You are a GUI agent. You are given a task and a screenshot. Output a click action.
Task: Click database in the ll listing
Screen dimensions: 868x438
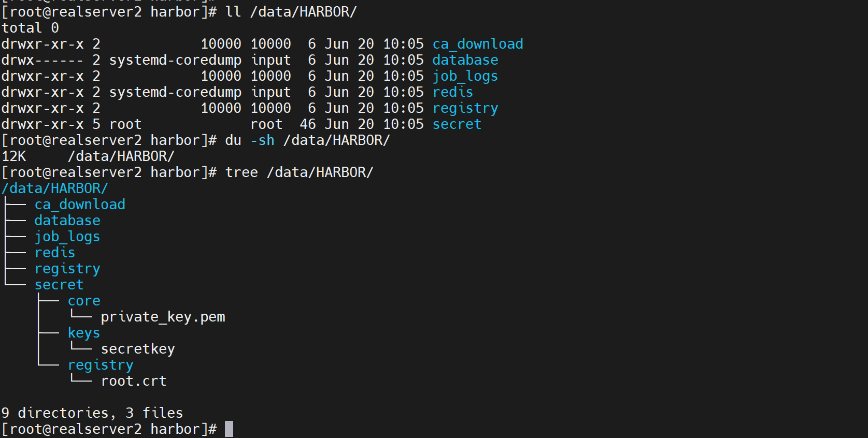[x=465, y=60]
